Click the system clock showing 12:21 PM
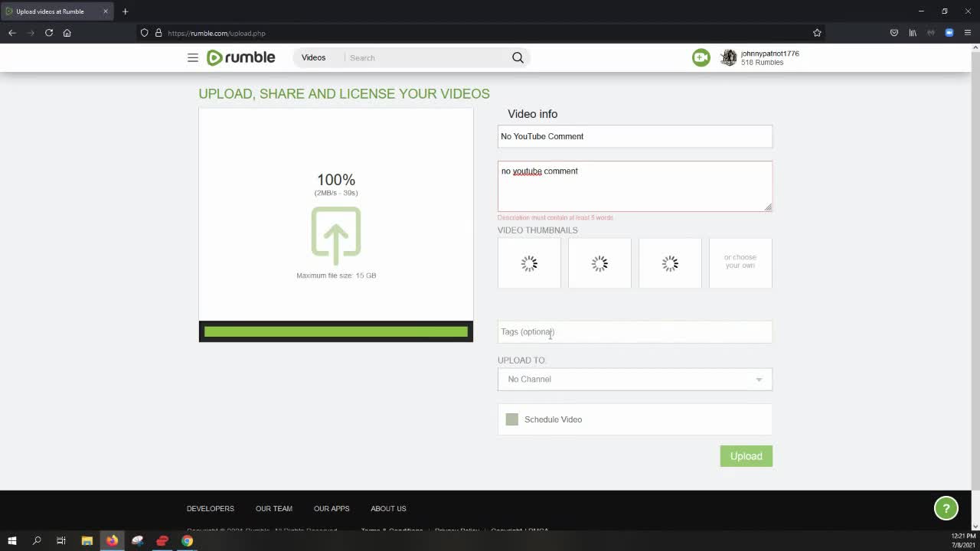 click(x=963, y=536)
